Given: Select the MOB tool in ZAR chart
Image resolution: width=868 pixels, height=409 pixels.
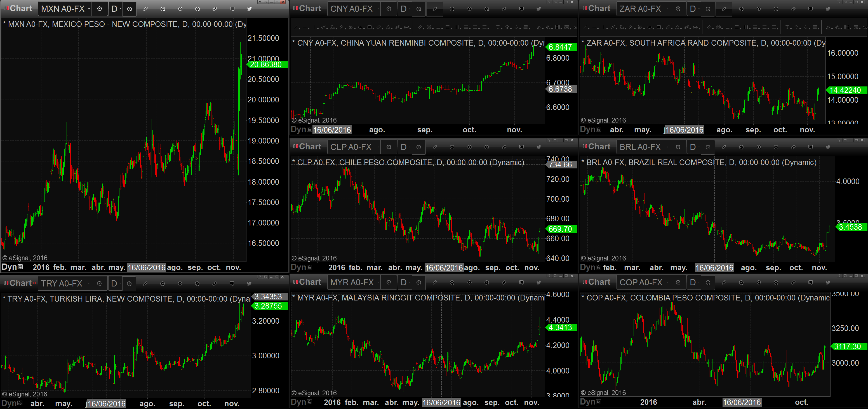Looking at the screenshot, I should click(856, 27).
